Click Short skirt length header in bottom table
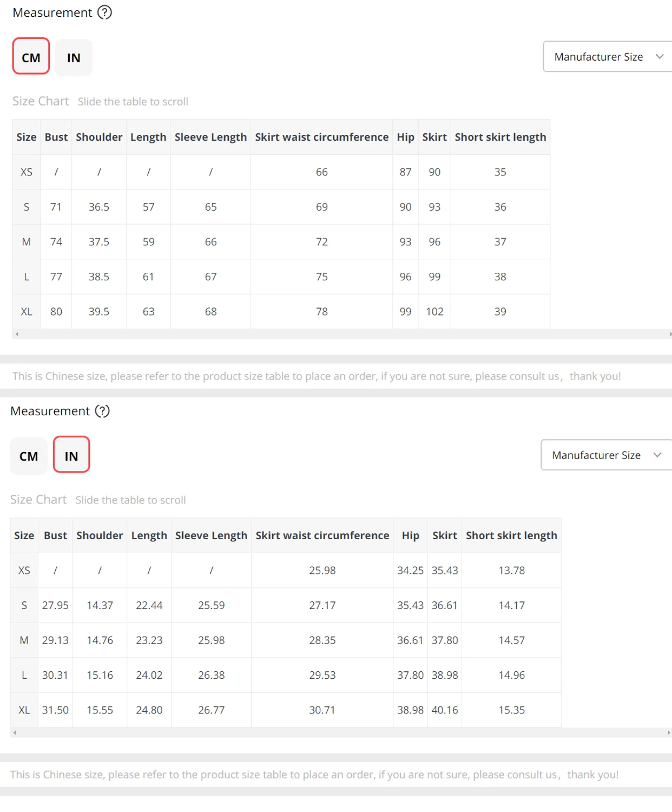The width and height of the screenshot is (672, 812). (x=511, y=535)
